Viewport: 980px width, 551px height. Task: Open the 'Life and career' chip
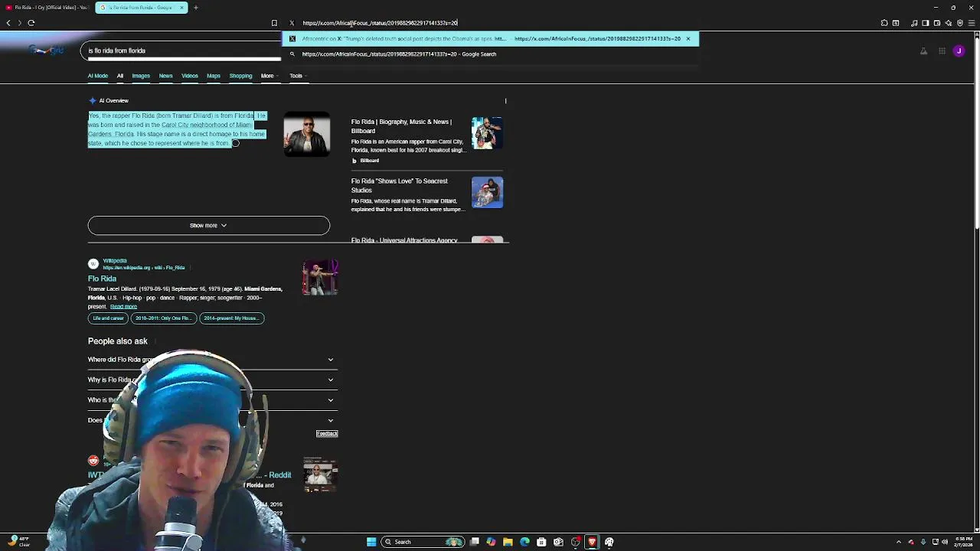tap(108, 318)
